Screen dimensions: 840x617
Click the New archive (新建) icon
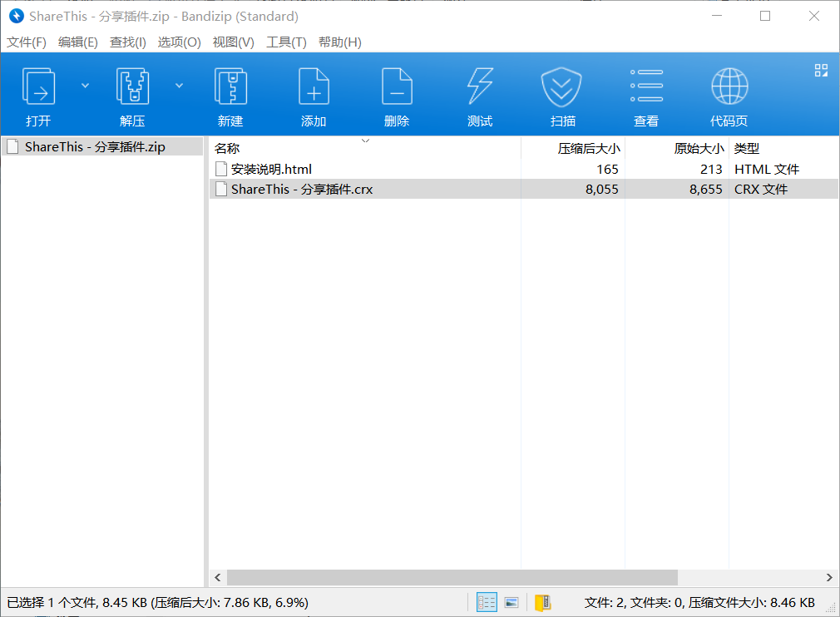coord(230,86)
